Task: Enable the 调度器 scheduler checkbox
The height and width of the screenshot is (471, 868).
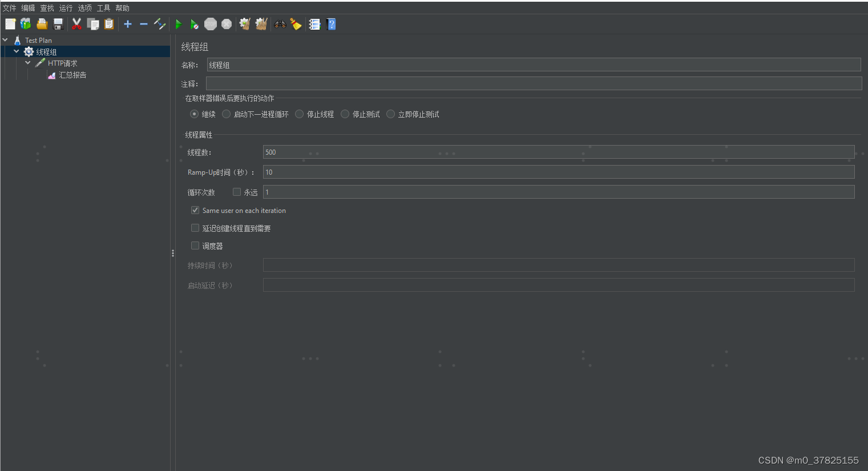Action: [195, 245]
